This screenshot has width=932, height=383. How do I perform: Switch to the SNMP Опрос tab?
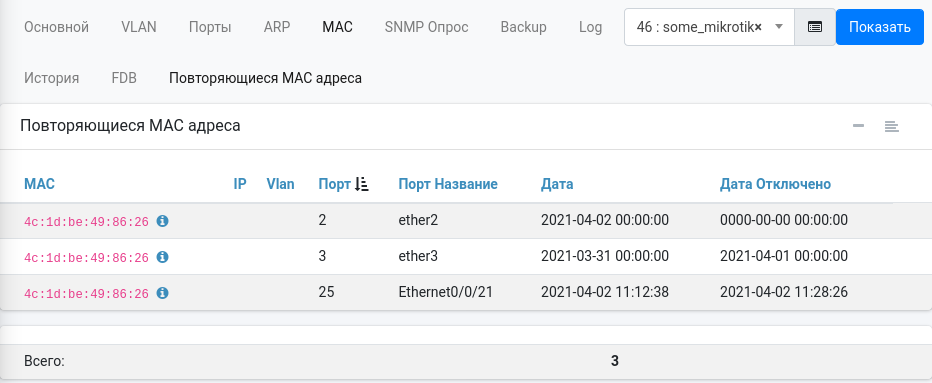426,27
